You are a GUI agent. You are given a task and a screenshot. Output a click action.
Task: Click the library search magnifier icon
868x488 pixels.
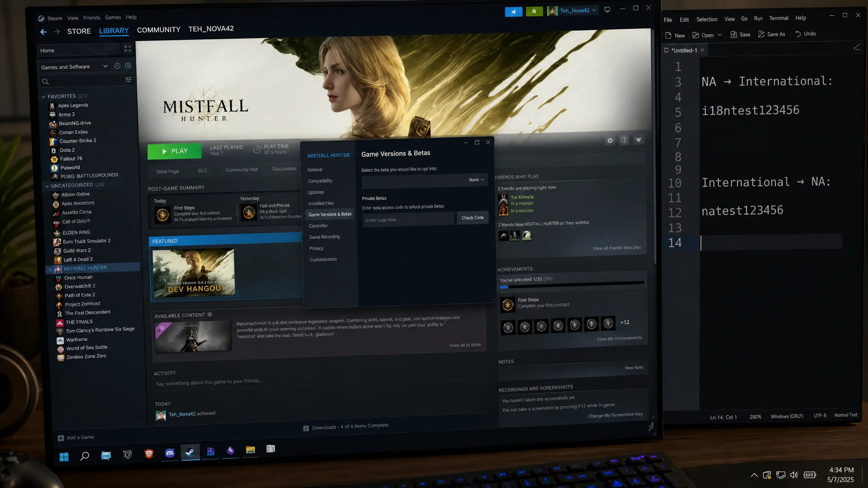click(45, 81)
